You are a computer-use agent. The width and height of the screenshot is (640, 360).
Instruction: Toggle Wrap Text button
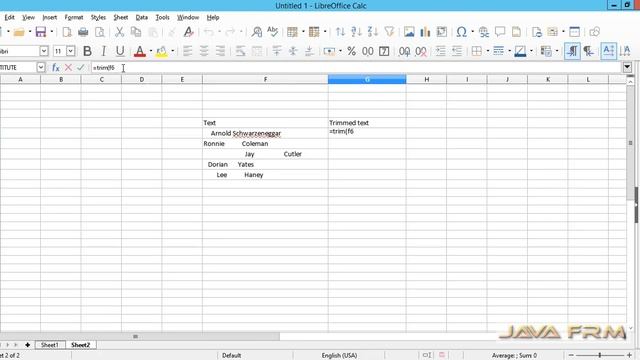pyautogui.click(x=240, y=51)
